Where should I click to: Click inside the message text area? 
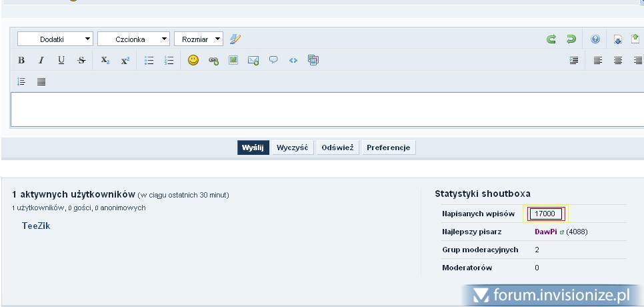tap(320, 109)
